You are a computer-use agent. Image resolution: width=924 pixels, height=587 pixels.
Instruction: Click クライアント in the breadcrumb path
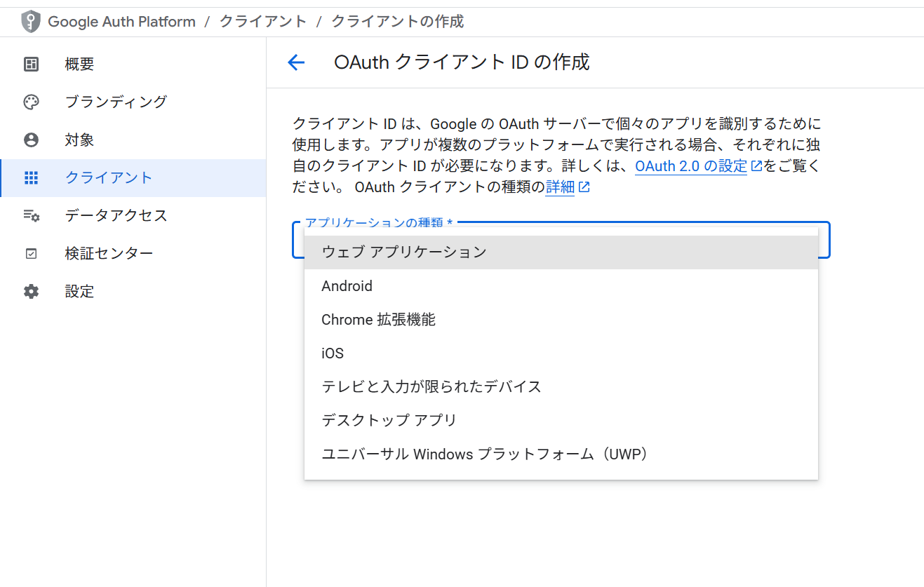tap(263, 22)
